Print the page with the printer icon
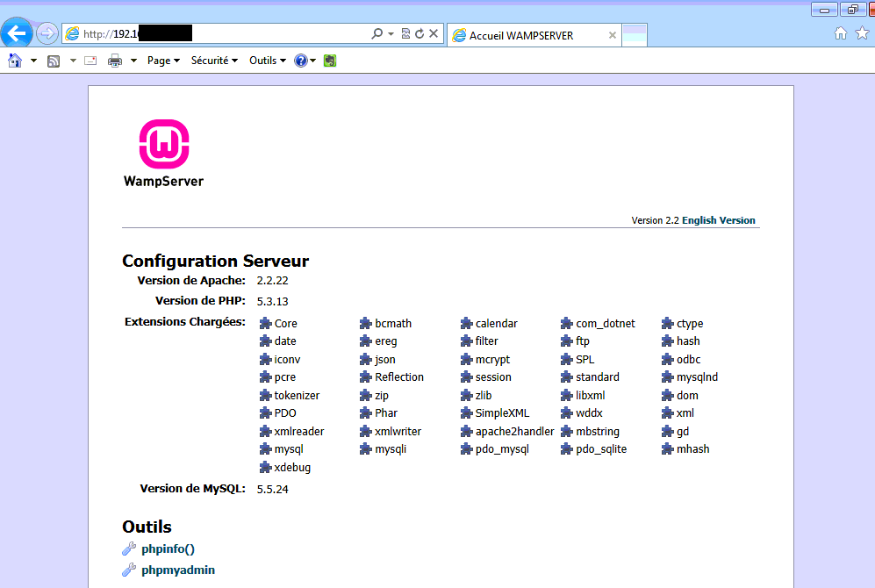The width and height of the screenshot is (875, 588). pos(115,61)
